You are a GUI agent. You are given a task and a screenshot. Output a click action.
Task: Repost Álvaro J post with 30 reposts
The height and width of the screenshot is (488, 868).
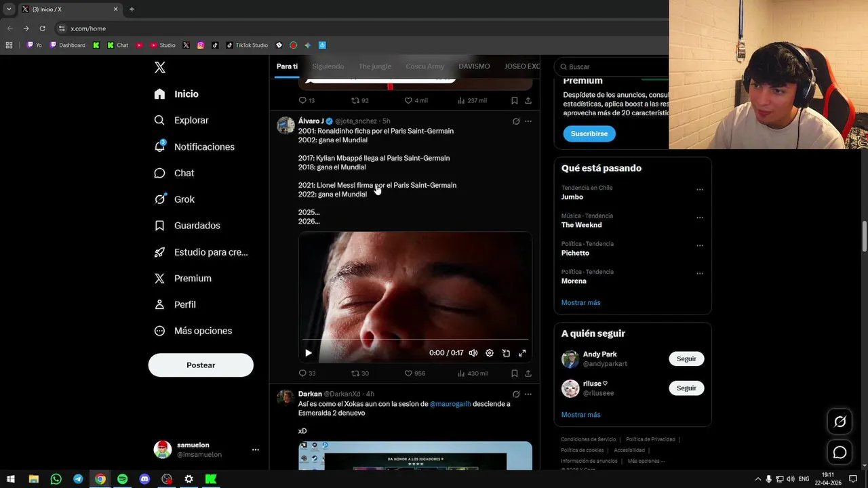click(360, 373)
